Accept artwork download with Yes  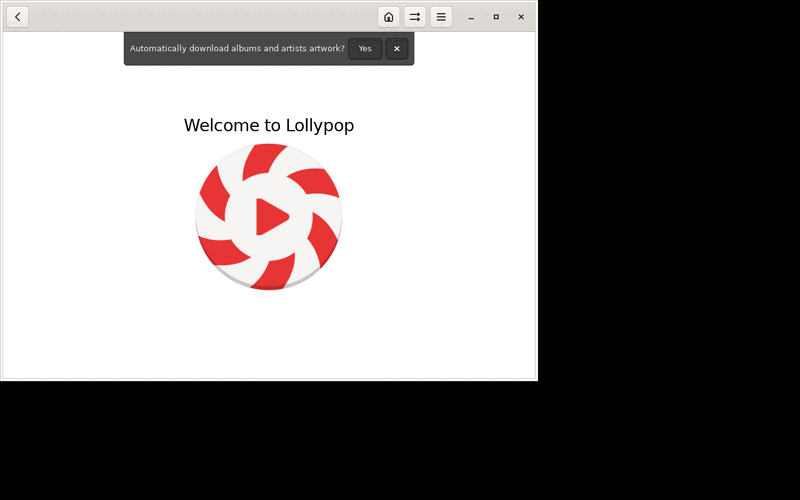tap(365, 48)
